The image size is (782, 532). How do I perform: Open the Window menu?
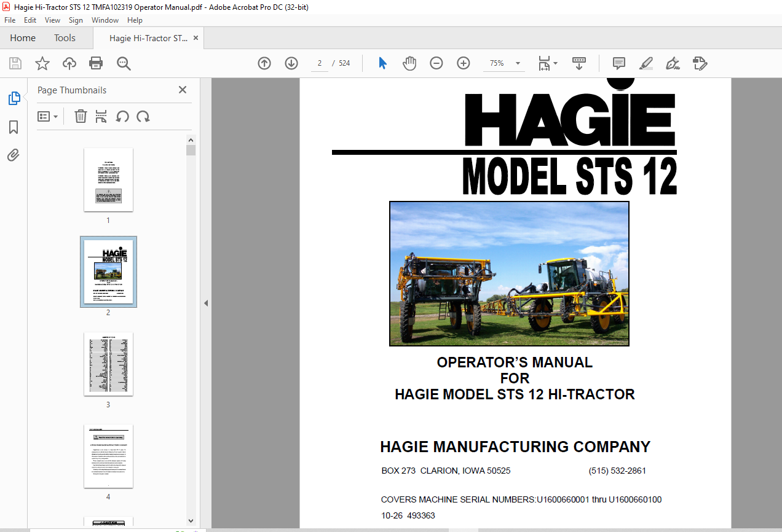(x=105, y=20)
